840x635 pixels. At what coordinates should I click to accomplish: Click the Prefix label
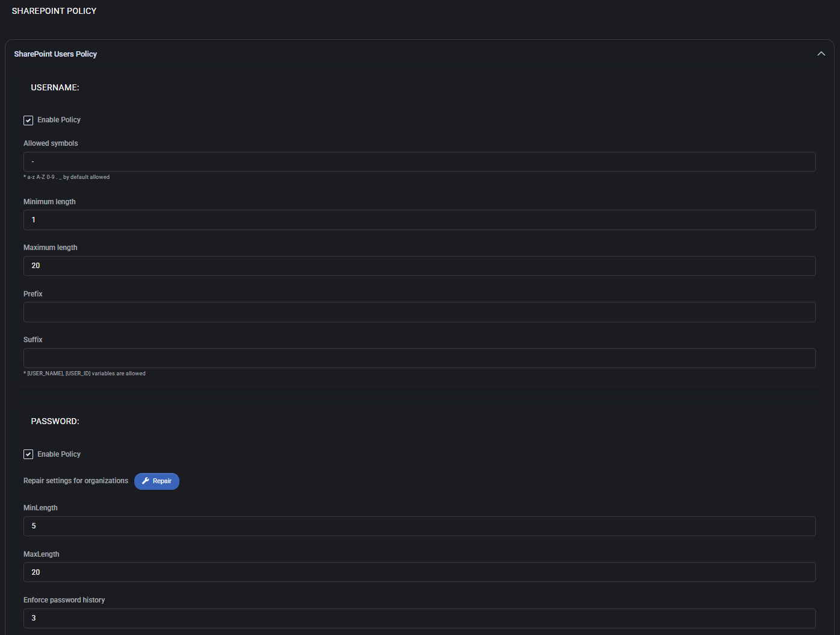(33, 294)
